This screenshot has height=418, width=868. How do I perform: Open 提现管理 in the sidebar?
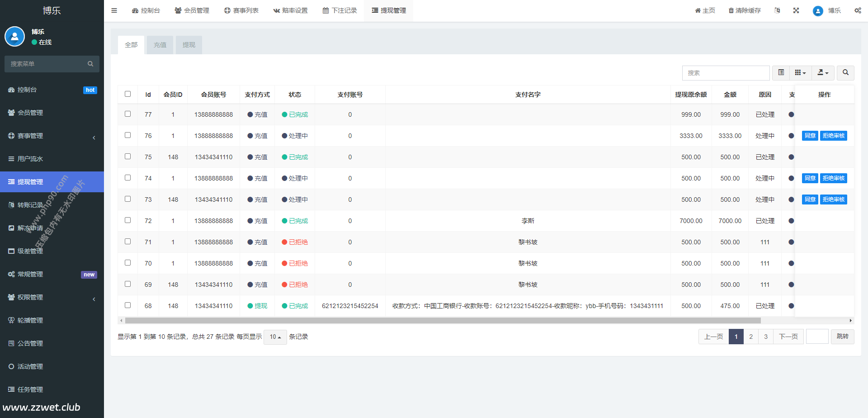pyautogui.click(x=52, y=182)
